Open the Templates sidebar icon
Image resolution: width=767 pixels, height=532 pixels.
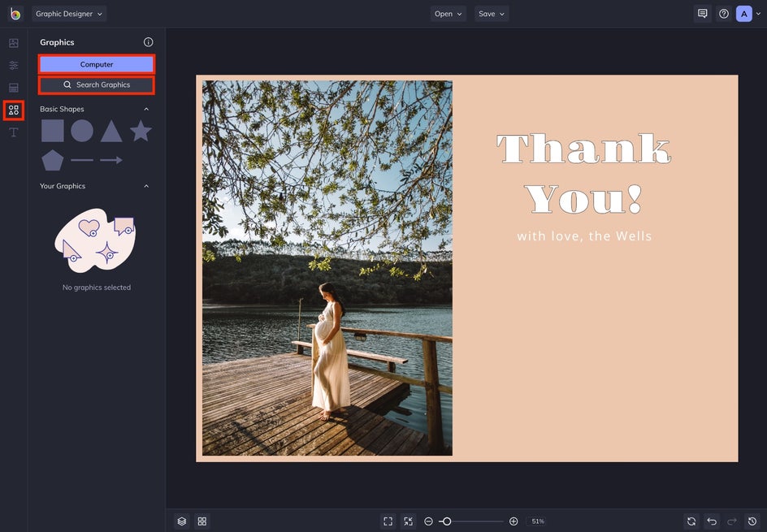tap(14, 88)
